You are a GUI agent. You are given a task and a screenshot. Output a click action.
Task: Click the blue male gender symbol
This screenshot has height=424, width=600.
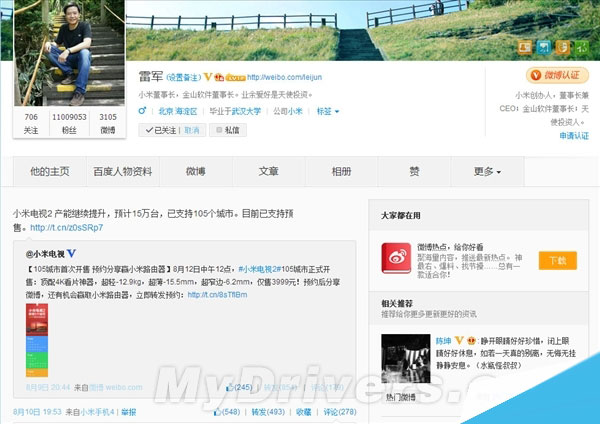(x=142, y=111)
